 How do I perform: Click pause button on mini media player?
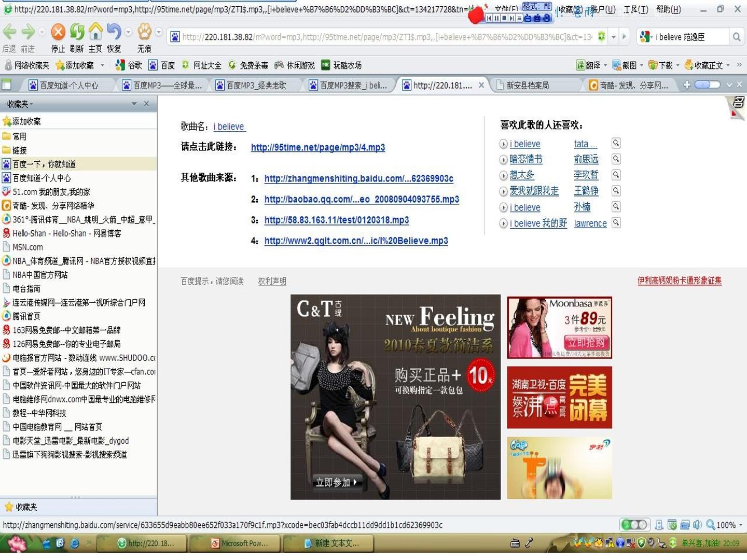496,18
